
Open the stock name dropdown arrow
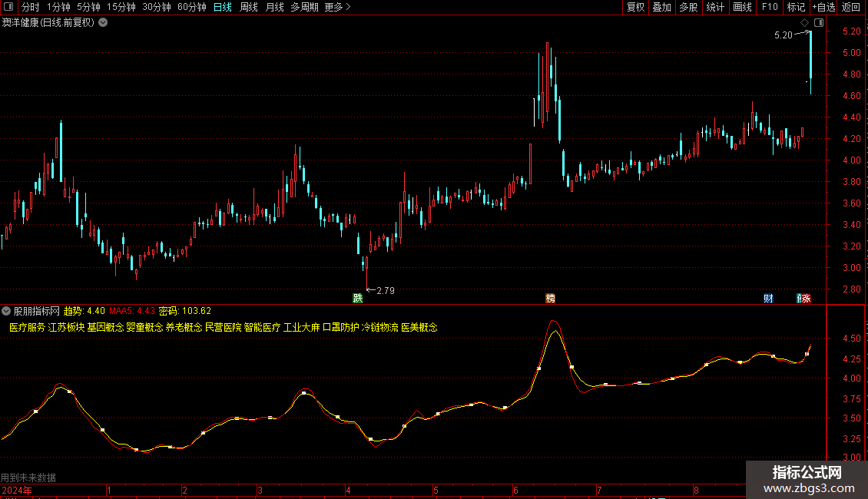tap(103, 23)
